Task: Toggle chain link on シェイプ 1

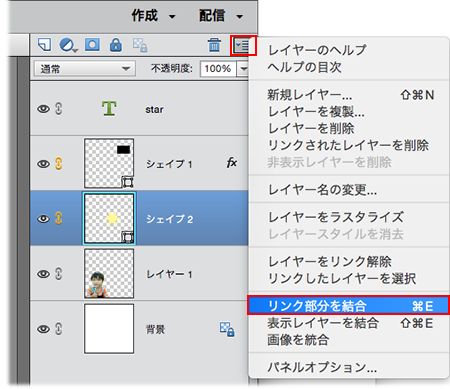Action: coord(59,163)
